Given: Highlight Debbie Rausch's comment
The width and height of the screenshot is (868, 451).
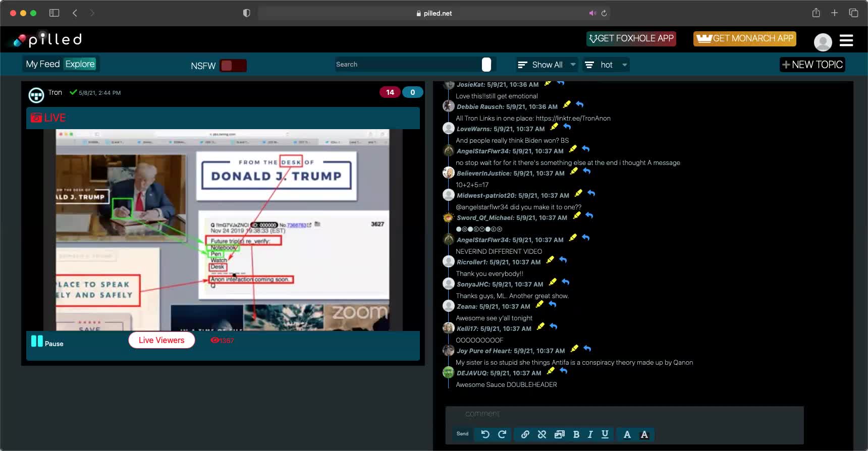Looking at the screenshot, I should (x=567, y=104).
